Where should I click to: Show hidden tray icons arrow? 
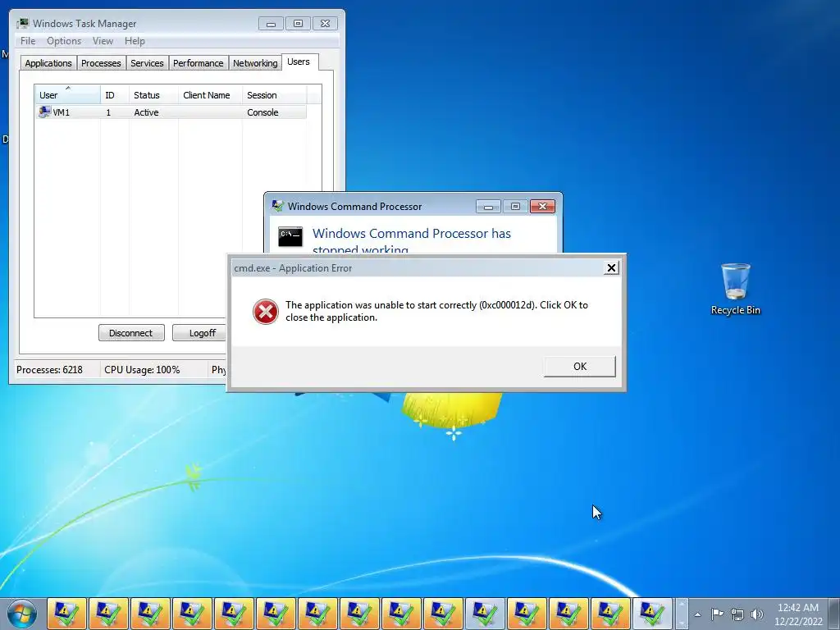[x=697, y=614]
